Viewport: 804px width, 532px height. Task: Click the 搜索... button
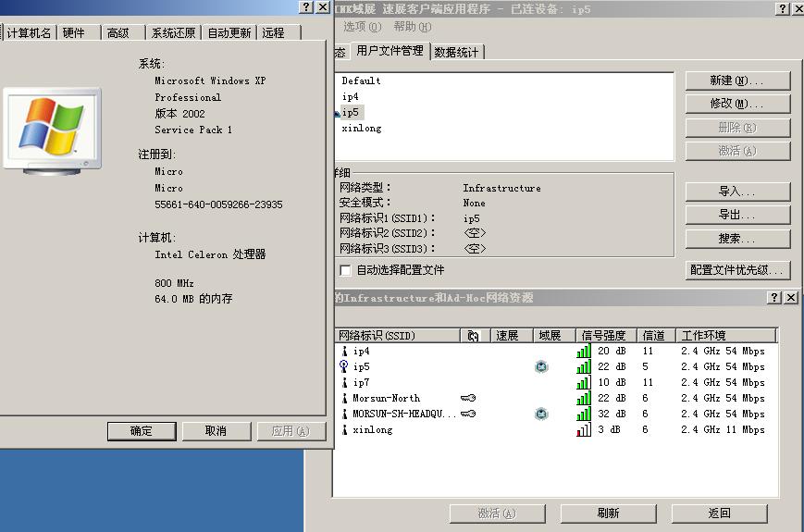pyautogui.click(x=737, y=239)
